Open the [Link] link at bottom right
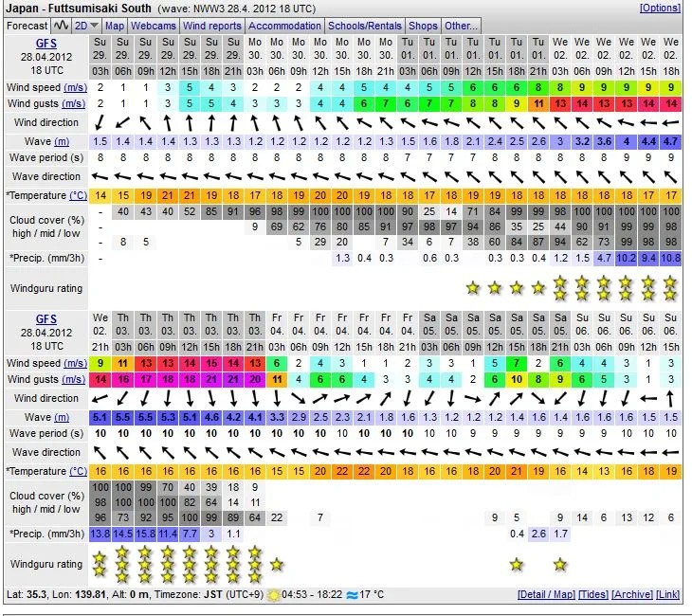Viewport: 692px width, 616px height. click(667, 594)
